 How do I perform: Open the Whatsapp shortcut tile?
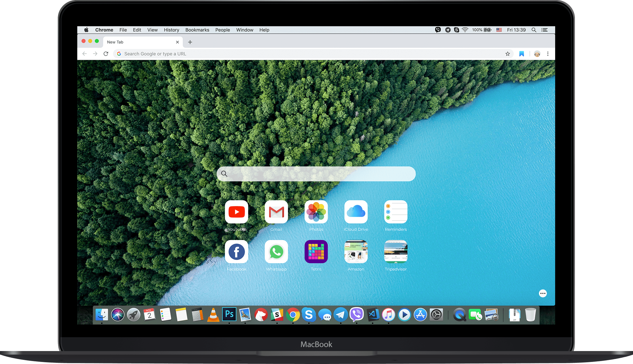tap(276, 252)
